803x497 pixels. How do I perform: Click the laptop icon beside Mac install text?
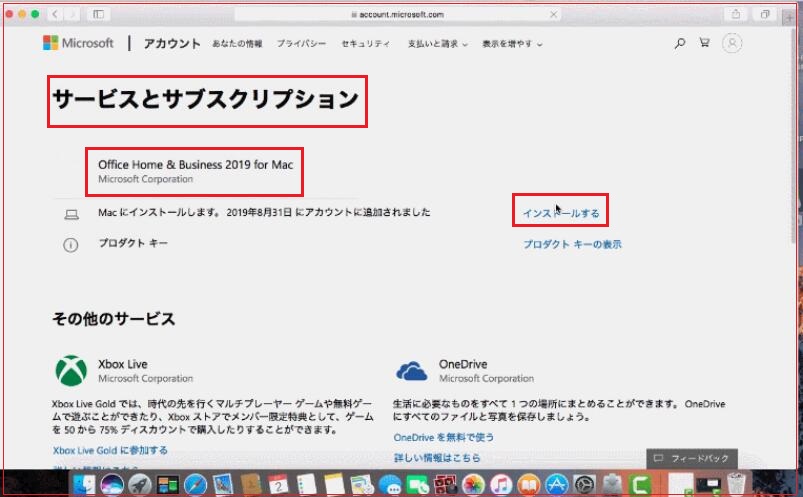tap(72, 215)
